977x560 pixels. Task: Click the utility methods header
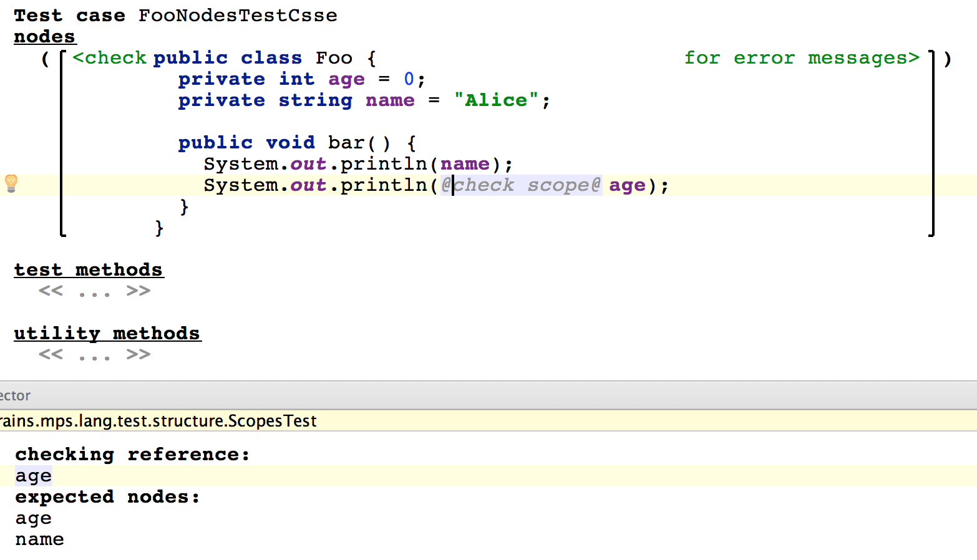click(107, 334)
